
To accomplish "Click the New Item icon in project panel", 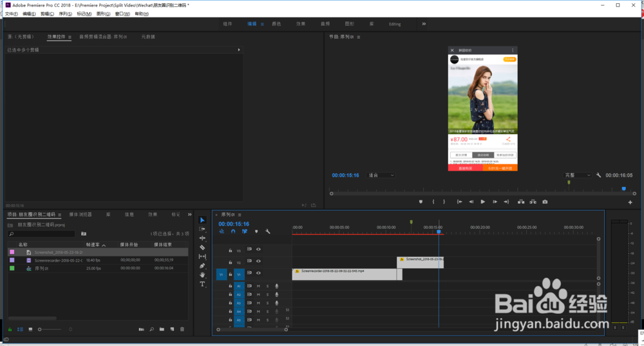I will pos(172,329).
